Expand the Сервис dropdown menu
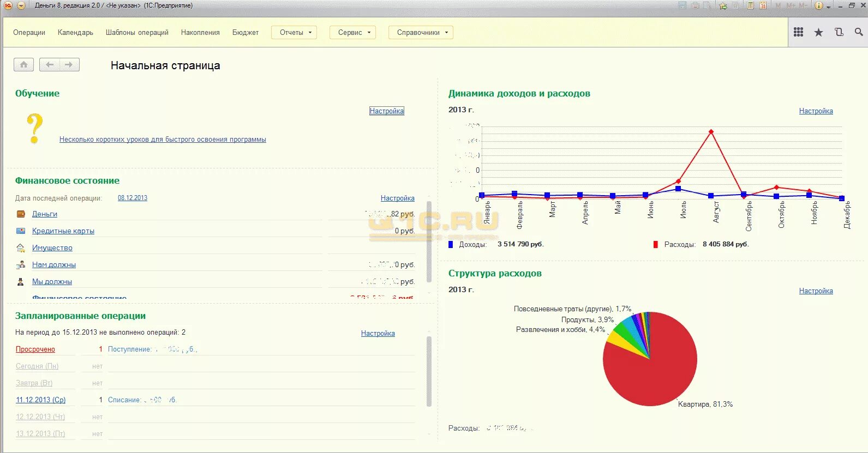The height and width of the screenshot is (453, 868). [x=353, y=32]
